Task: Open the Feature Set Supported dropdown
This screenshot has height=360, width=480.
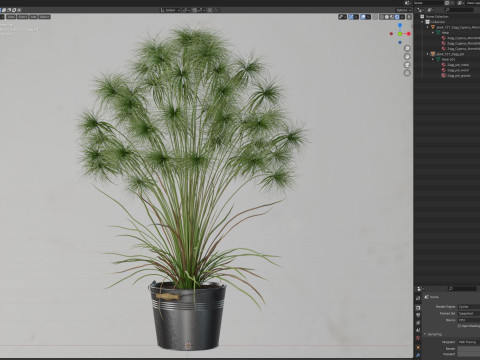Action: [x=469, y=313]
